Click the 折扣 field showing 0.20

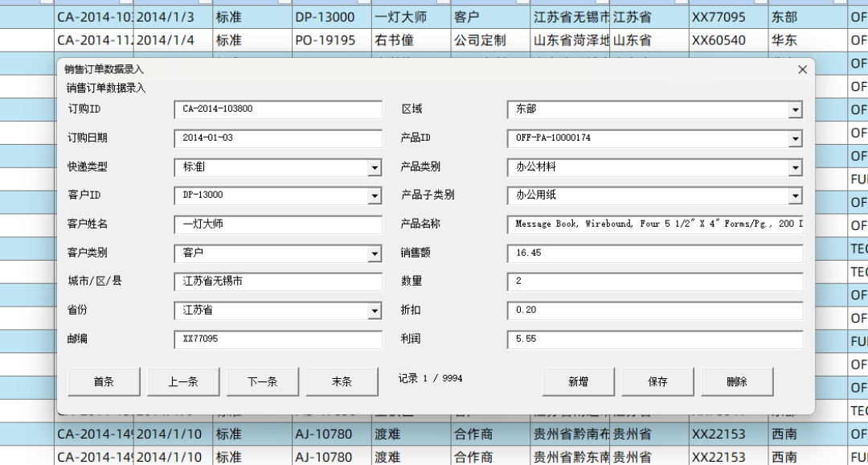pos(655,311)
